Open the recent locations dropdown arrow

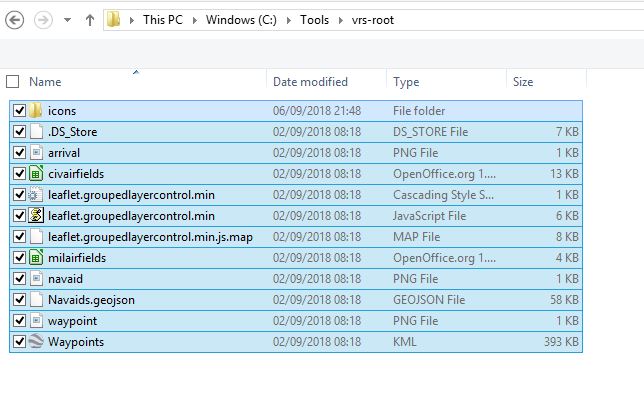[67, 20]
